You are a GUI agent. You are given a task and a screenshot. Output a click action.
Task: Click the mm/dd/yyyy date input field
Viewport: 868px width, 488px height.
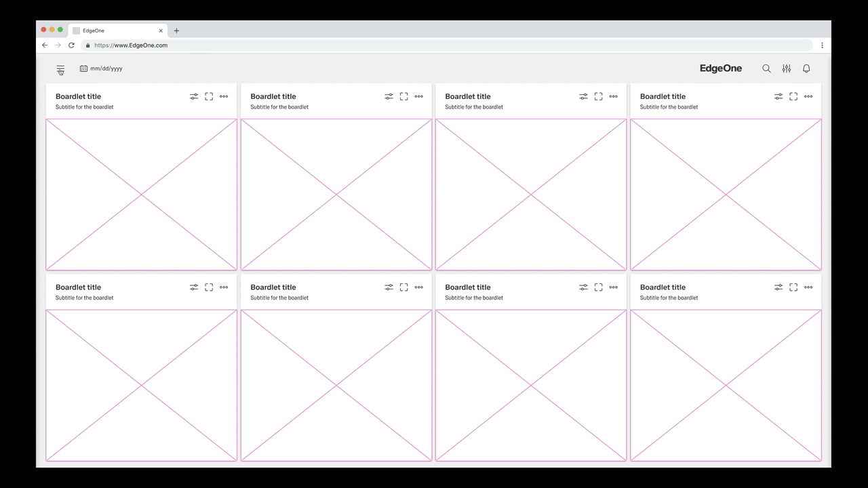click(x=106, y=68)
